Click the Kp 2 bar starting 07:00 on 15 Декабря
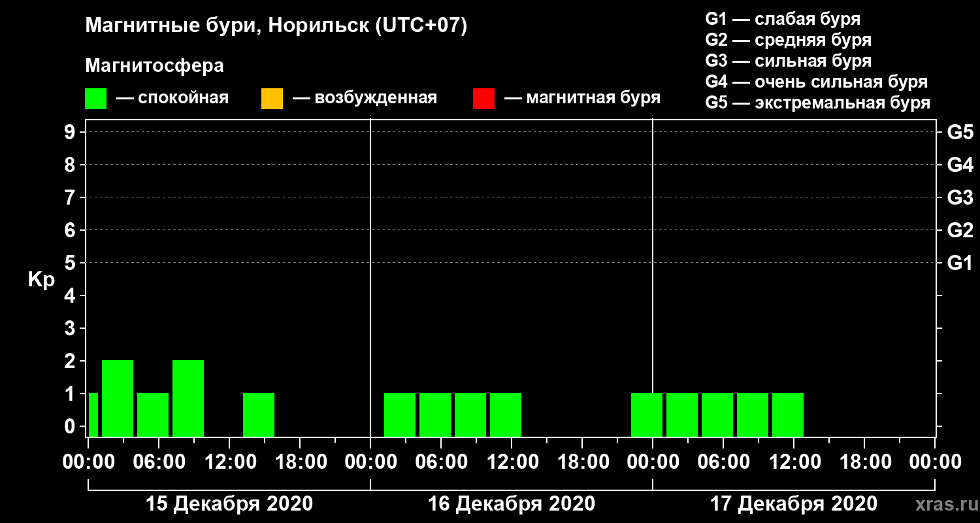 (188, 398)
